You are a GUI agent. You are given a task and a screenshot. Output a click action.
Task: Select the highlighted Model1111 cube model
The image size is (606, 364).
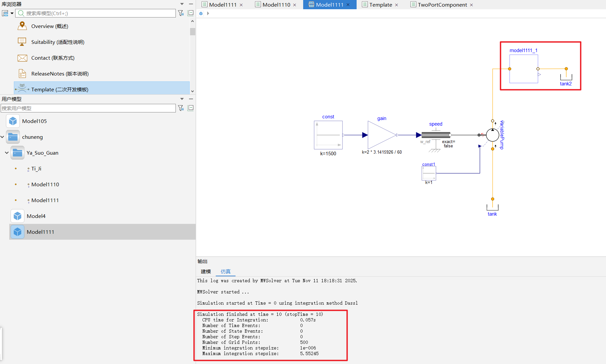click(102, 232)
